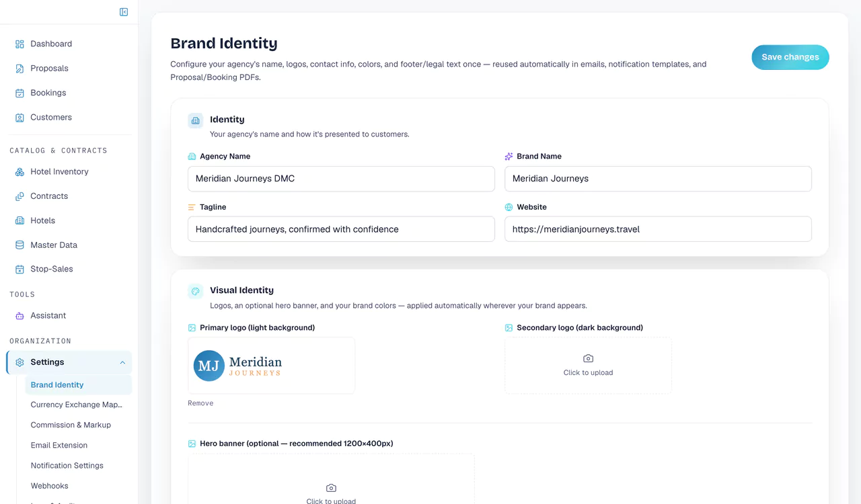The width and height of the screenshot is (861, 504).
Task: Click camera icon in Hero banner upload
Action: point(331,488)
